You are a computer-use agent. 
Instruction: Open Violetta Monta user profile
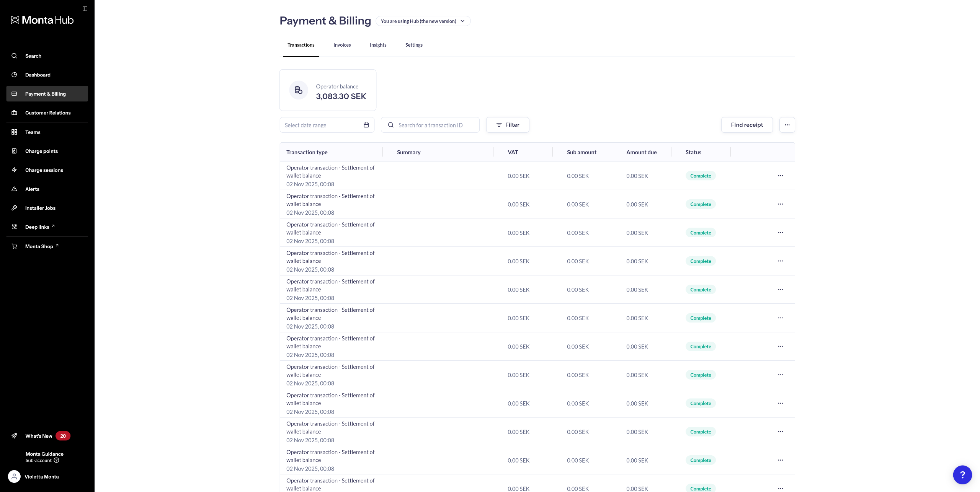point(41,477)
